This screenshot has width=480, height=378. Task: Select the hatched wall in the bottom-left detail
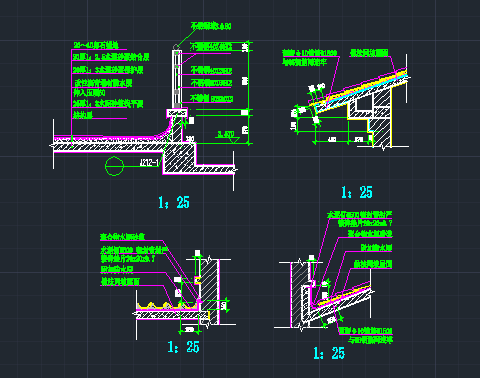coord(209,292)
